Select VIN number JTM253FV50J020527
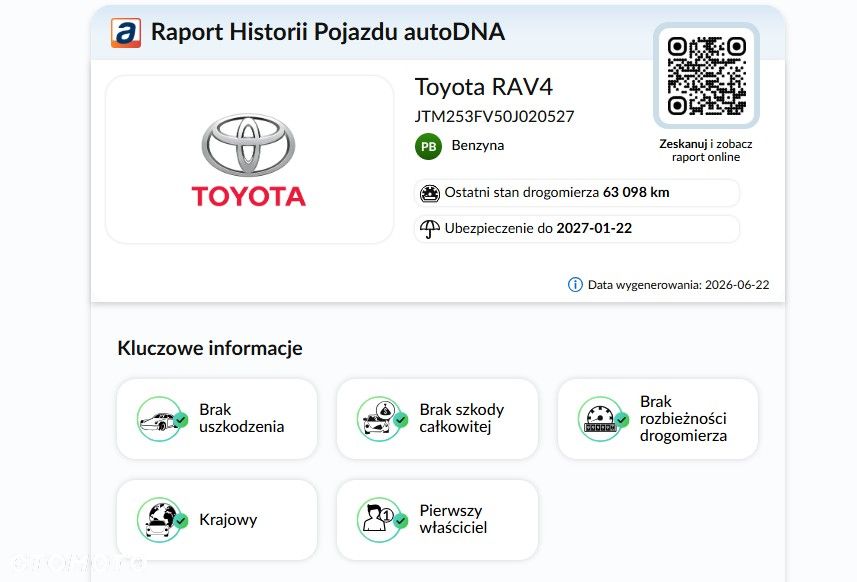The image size is (857, 582). point(495,116)
